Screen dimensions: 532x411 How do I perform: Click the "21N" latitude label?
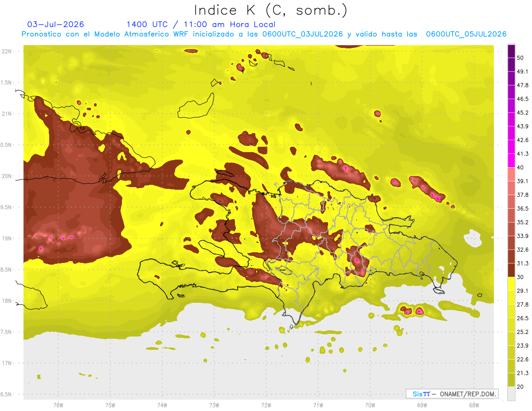point(8,114)
